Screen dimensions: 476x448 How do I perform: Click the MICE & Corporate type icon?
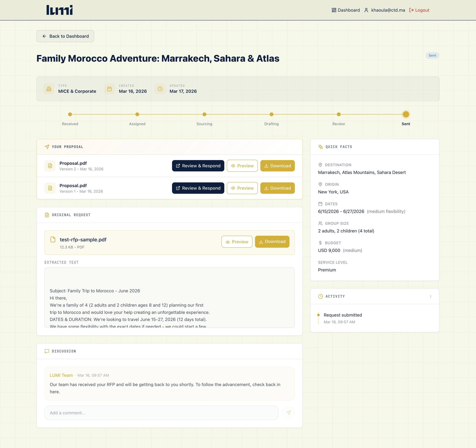coord(49,89)
